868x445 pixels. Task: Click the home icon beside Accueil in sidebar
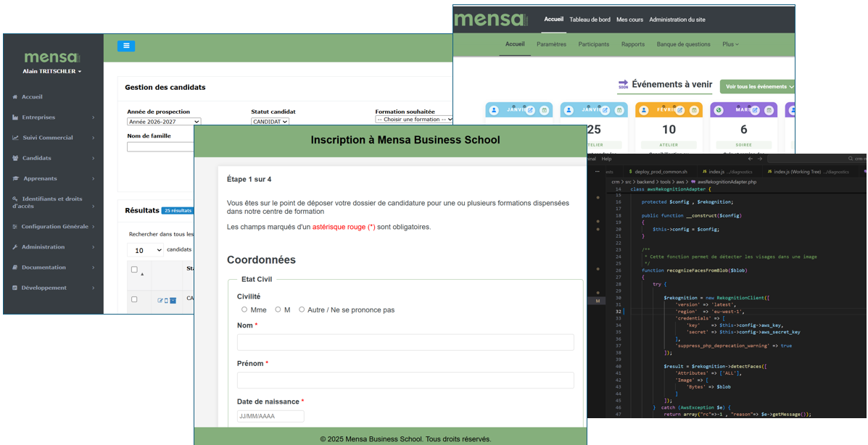click(x=16, y=97)
